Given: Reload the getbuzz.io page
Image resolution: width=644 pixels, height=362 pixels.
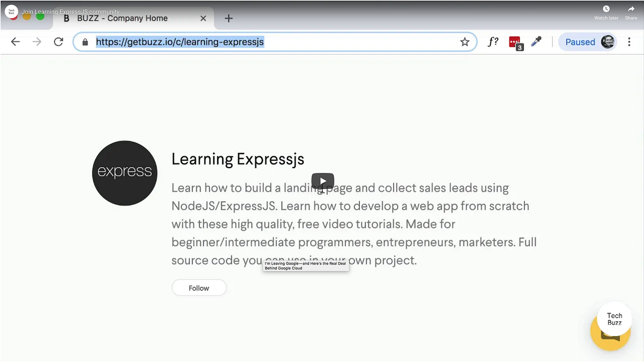Looking at the screenshot, I should point(58,42).
